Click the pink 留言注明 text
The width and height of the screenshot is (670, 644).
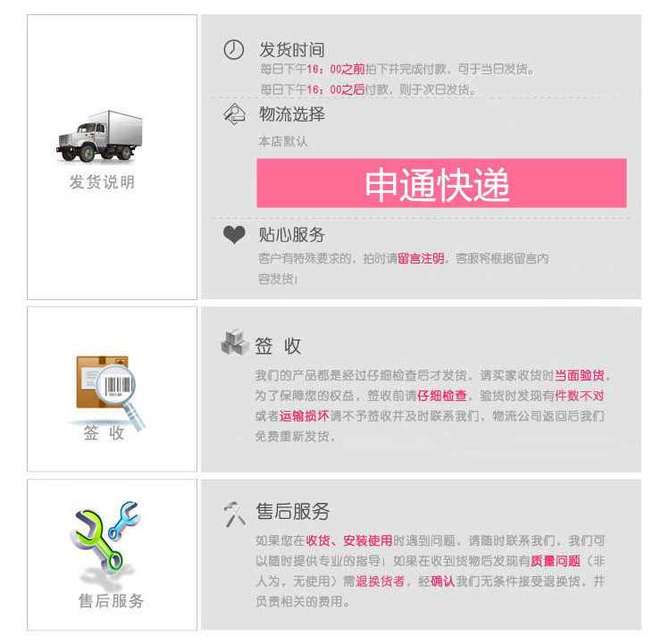point(421,259)
